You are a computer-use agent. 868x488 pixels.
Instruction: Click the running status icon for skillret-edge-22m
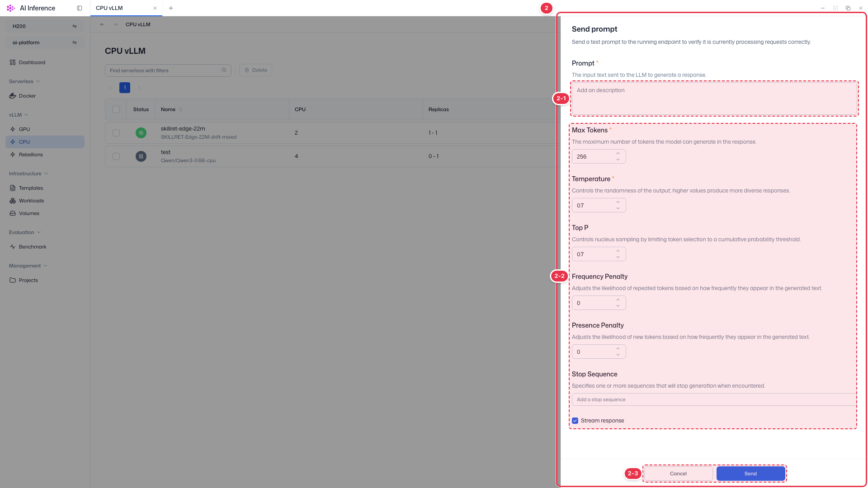pos(141,133)
